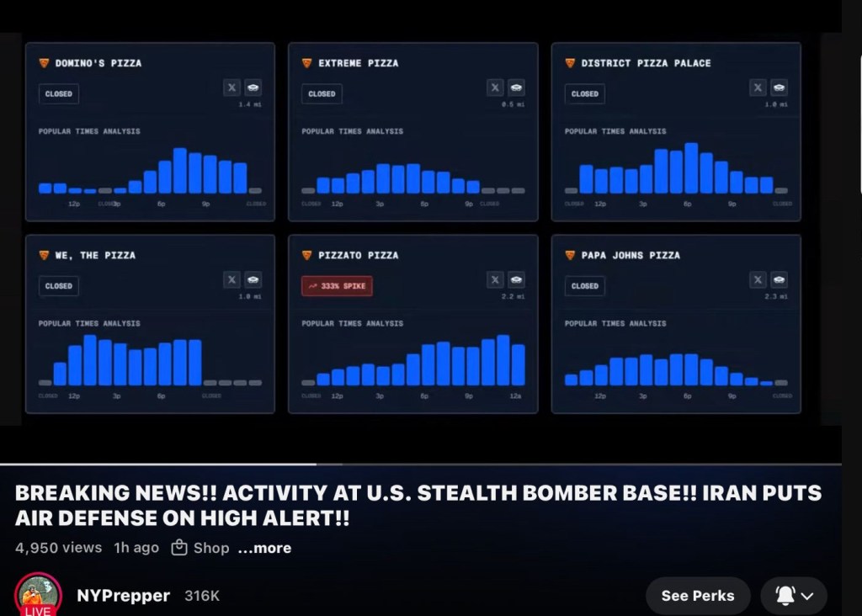
Task: Open the notification dropdown chevron next to bell
Action: pos(807,596)
